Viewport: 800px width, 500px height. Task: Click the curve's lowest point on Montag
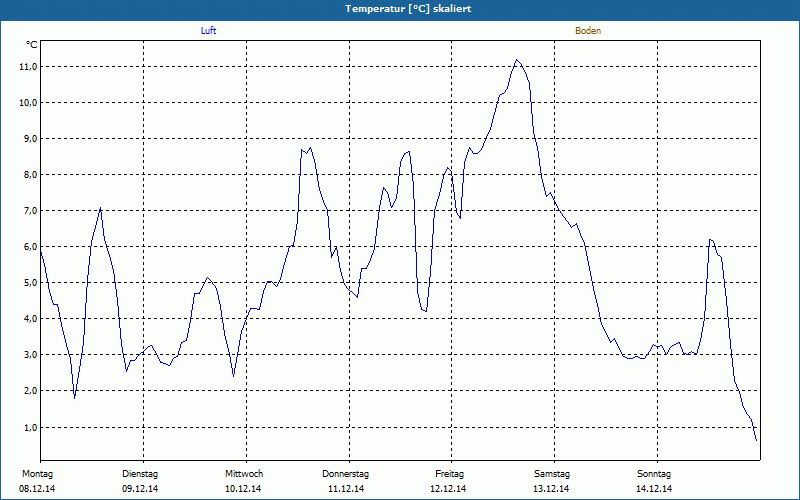(74, 398)
